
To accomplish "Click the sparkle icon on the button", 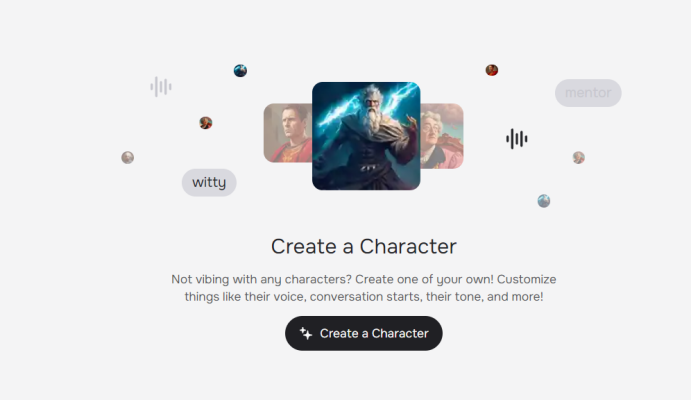I will click(306, 333).
